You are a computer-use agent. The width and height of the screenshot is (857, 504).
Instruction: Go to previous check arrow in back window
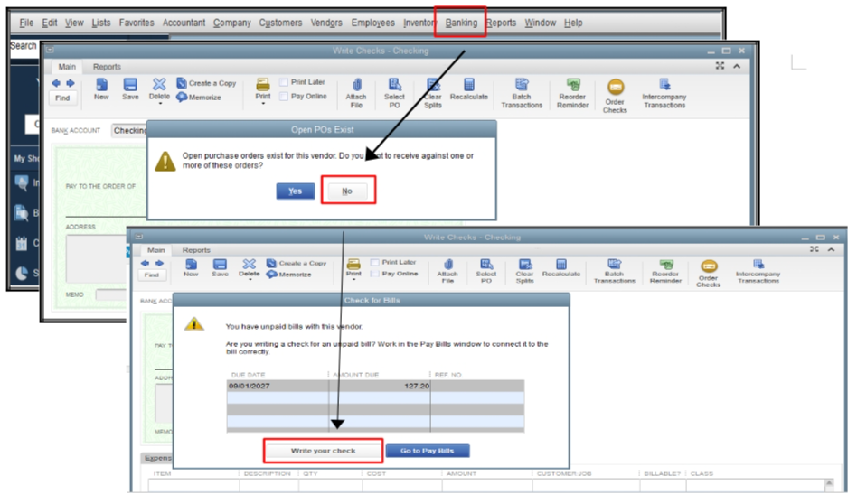pyautogui.click(x=56, y=83)
